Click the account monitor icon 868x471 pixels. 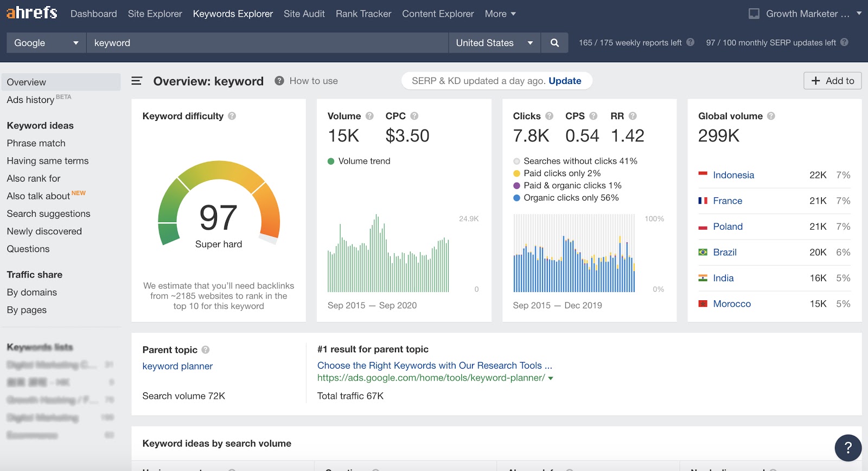(754, 14)
